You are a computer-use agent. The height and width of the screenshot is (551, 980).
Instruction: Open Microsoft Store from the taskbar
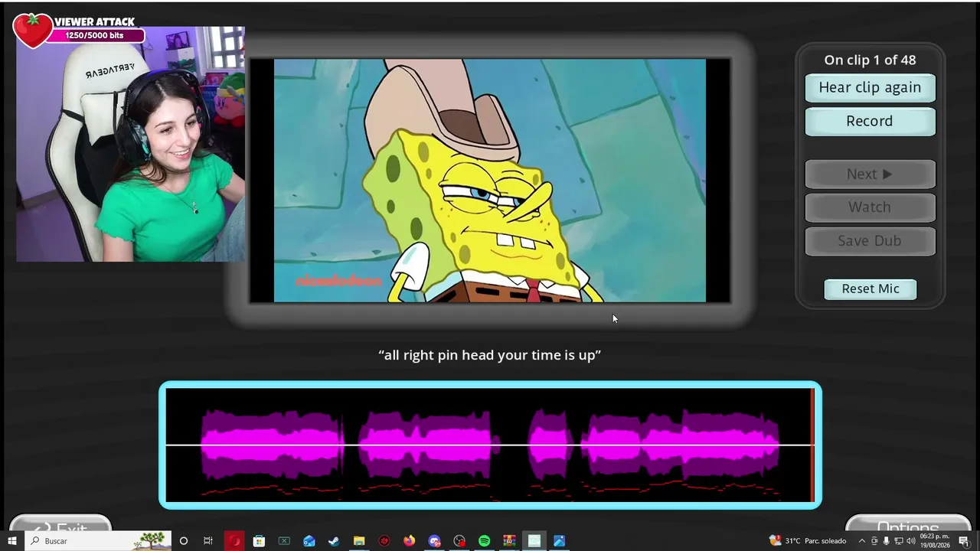tap(259, 541)
